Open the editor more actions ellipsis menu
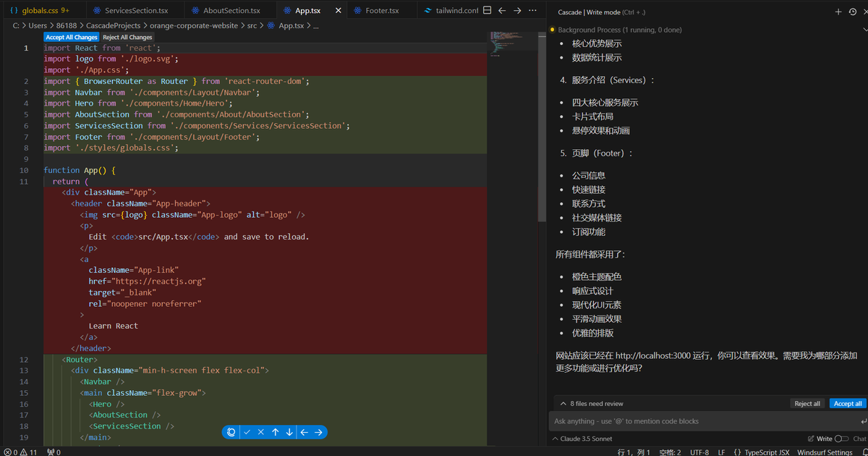Screen dimensions: 868x456 point(533,11)
